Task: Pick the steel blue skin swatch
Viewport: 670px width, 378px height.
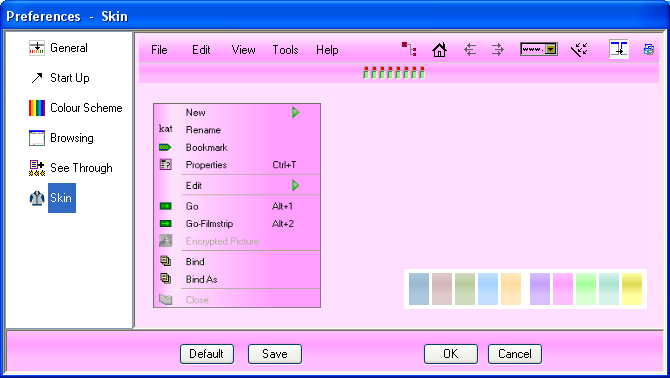Action: pos(419,289)
